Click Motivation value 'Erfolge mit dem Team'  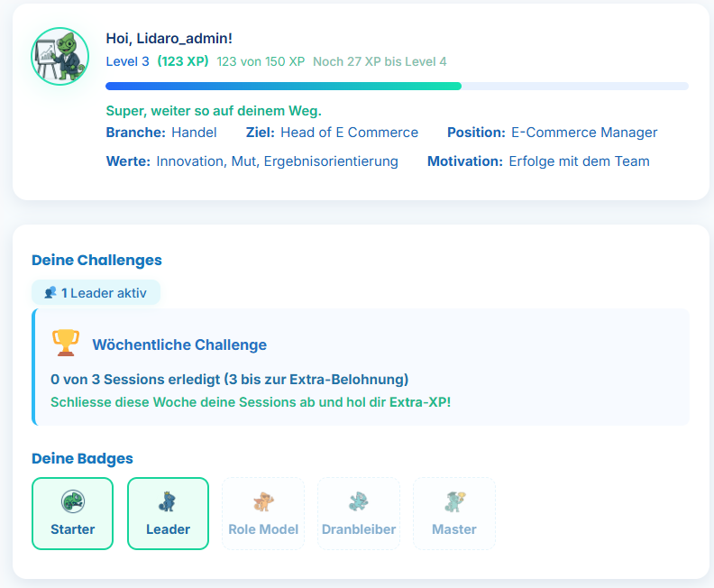pos(579,161)
